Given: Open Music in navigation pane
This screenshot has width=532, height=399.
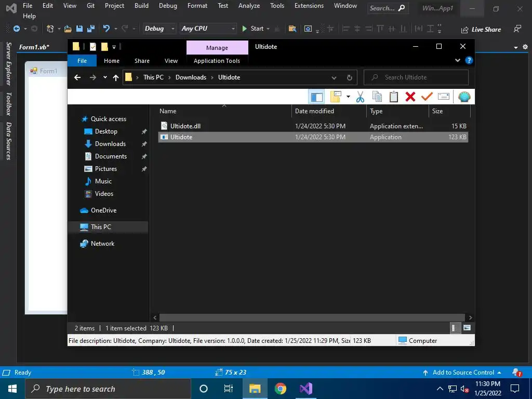Looking at the screenshot, I should point(103,181).
